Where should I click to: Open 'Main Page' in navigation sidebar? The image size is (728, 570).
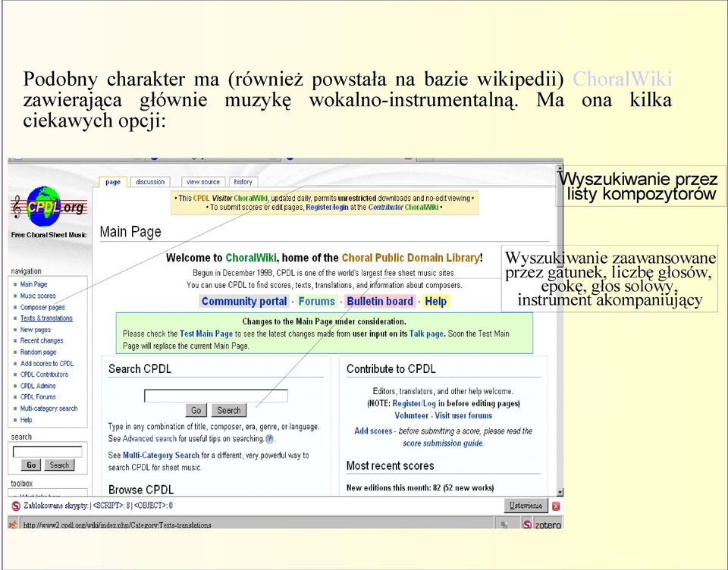[33, 284]
